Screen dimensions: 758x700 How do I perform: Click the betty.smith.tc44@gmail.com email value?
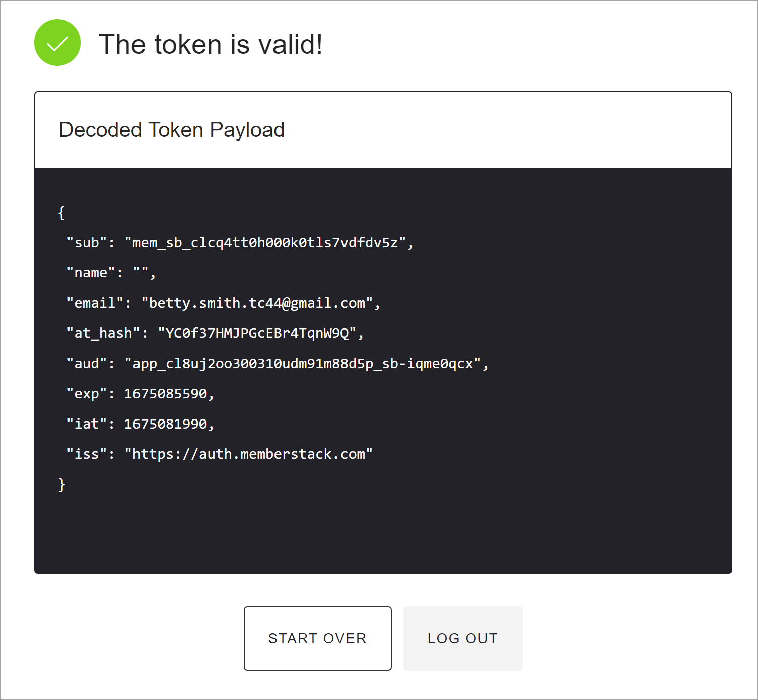click(x=257, y=303)
